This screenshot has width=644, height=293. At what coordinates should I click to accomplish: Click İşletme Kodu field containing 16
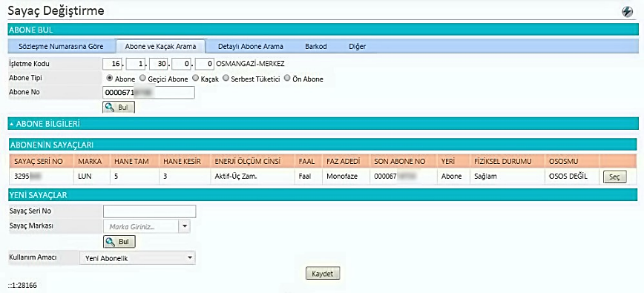(x=113, y=64)
